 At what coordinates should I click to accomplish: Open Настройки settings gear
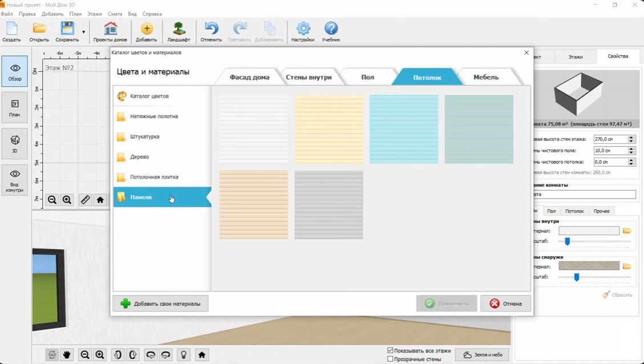coord(303,32)
